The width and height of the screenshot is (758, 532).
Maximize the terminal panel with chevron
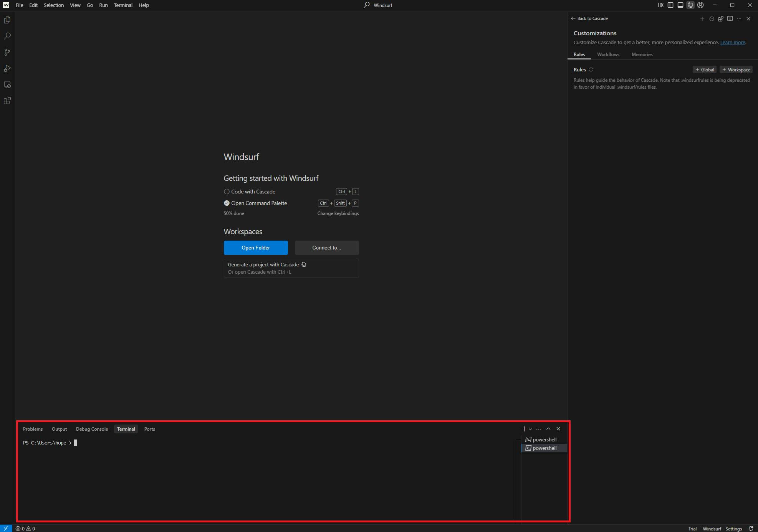tap(548, 429)
